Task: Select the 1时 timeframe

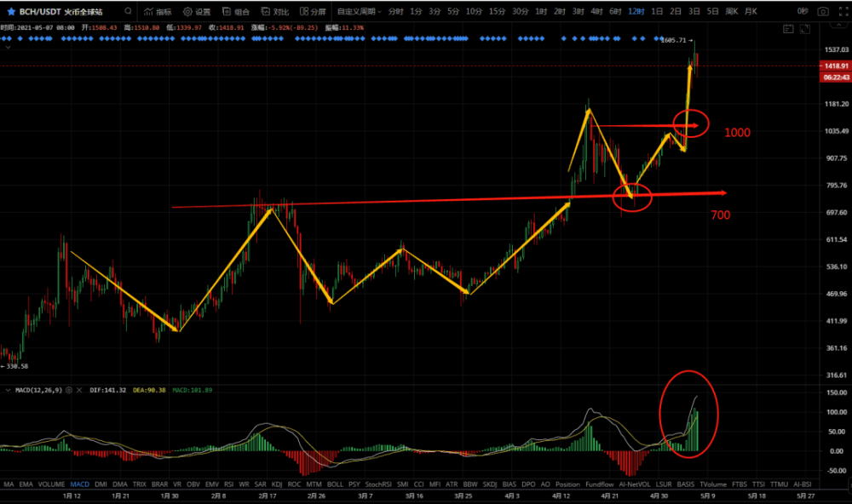Action: (x=541, y=11)
